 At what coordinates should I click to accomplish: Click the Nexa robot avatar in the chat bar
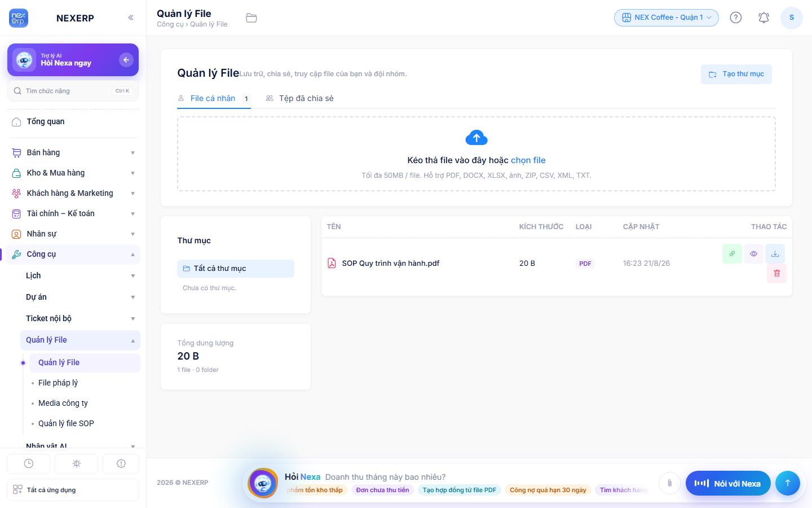[x=263, y=483]
